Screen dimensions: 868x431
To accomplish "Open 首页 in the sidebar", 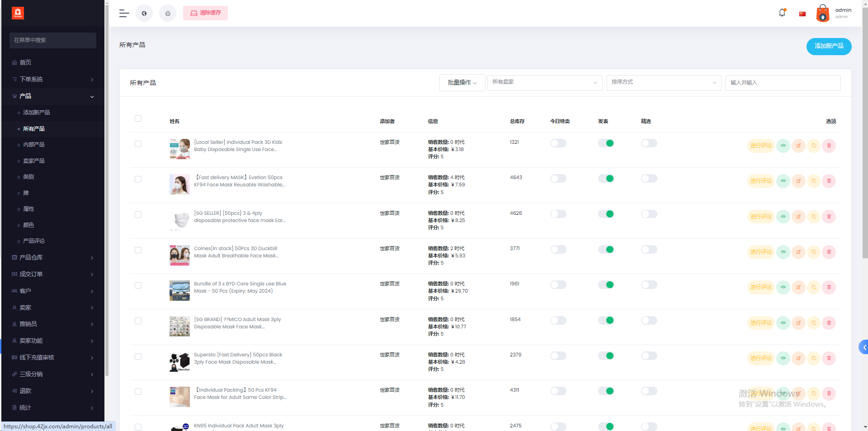I will (x=25, y=62).
